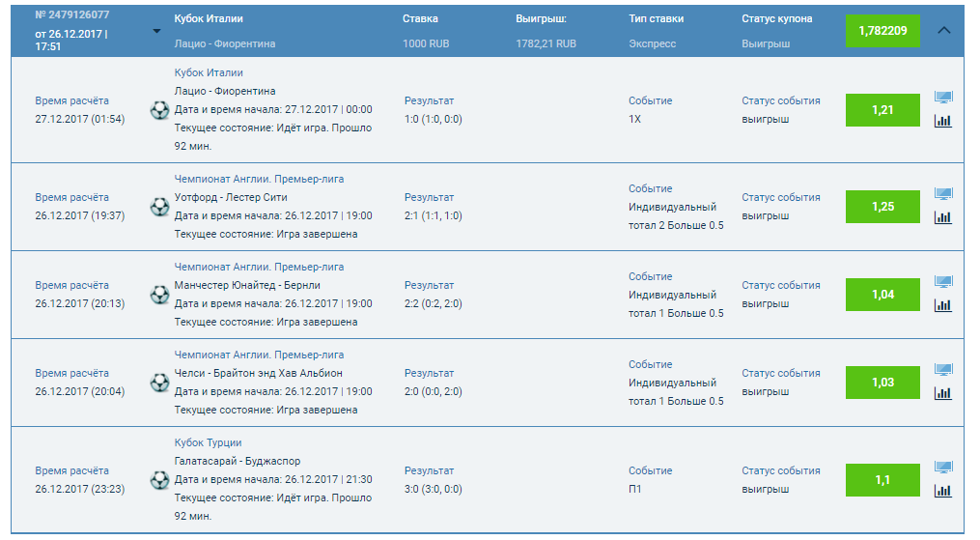The height and width of the screenshot is (540, 980).
Task: Open Кубок Турции league link
Action: [x=209, y=442]
